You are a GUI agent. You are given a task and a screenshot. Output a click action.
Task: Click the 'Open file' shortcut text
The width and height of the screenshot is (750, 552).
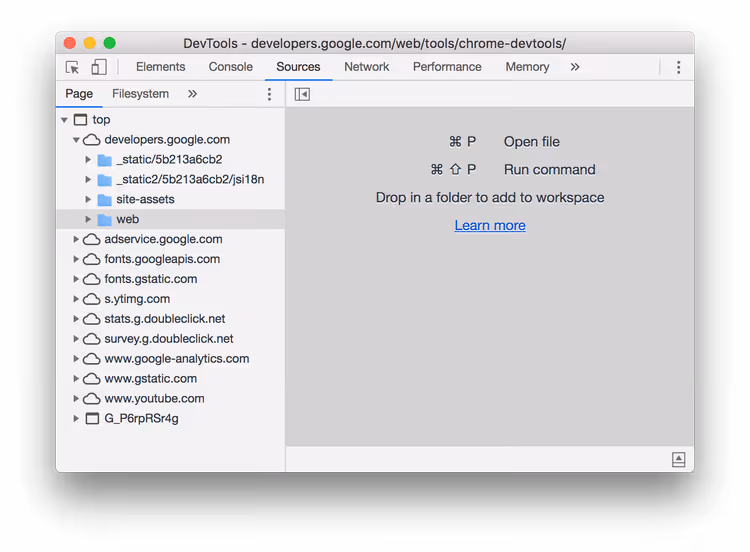[532, 142]
